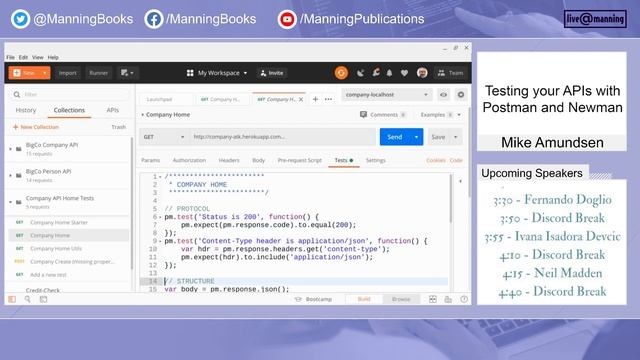Viewport: 640px width, 360px height.
Task: Open the File menu
Action: [10, 58]
